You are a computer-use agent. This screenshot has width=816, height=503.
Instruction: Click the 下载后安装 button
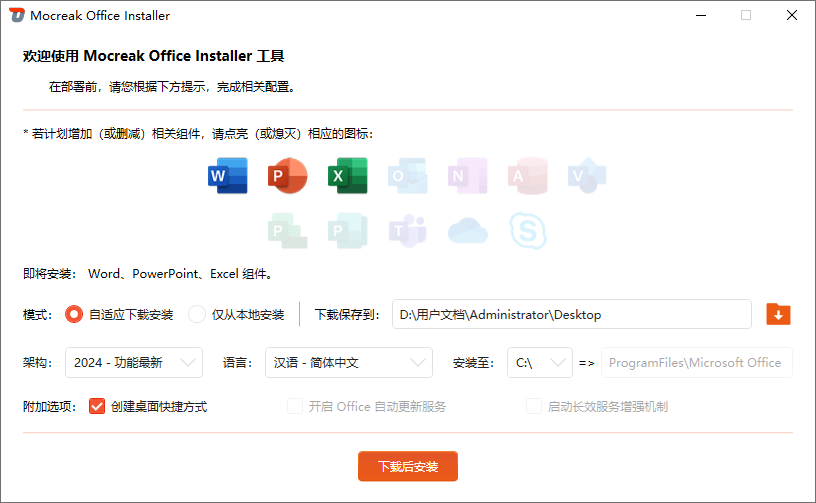point(408,466)
